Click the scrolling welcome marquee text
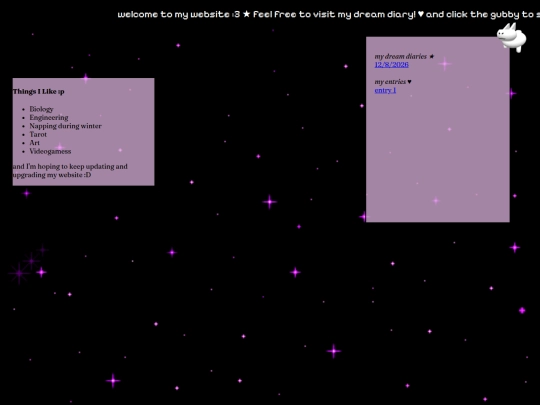This screenshot has height=405, width=540. pyautogui.click(x=329, y=14)
